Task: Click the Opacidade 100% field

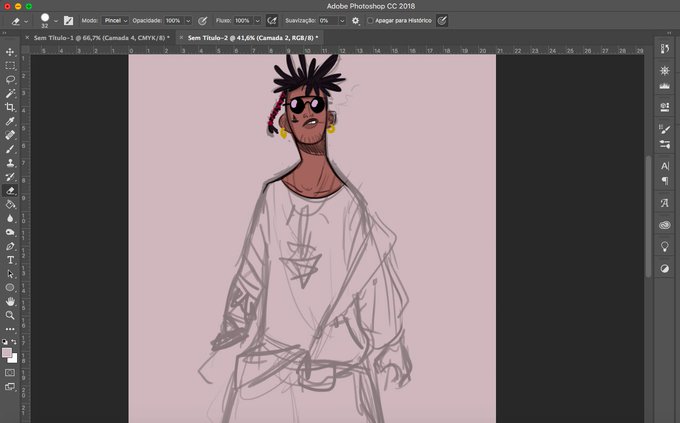Action: (175, 20)
